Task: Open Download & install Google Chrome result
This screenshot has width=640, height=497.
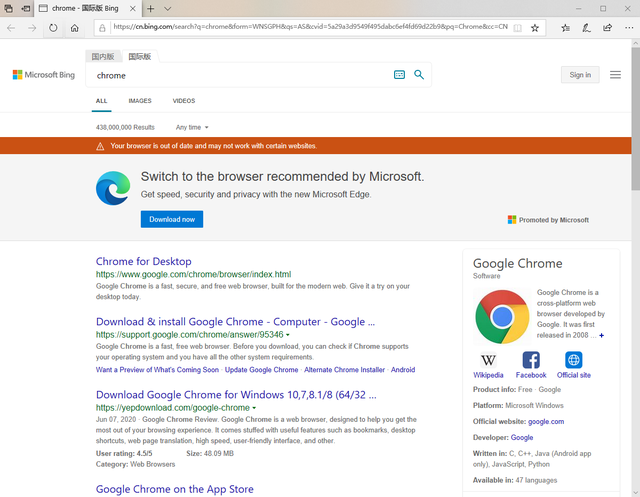Action: (235, 322)
